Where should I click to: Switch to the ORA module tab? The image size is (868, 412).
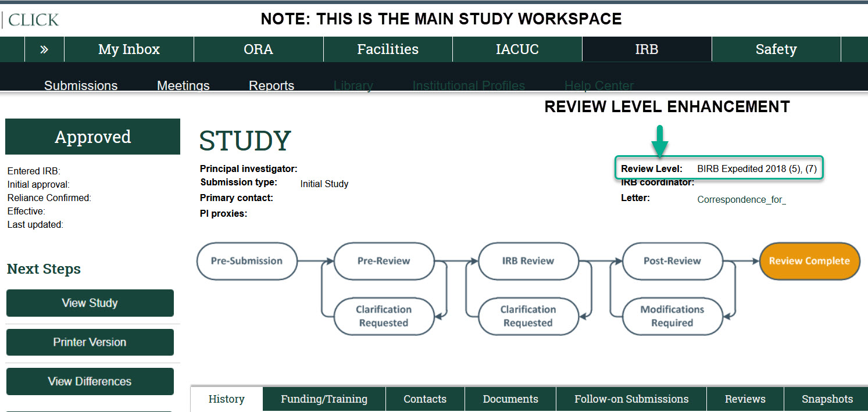(258, 49)
